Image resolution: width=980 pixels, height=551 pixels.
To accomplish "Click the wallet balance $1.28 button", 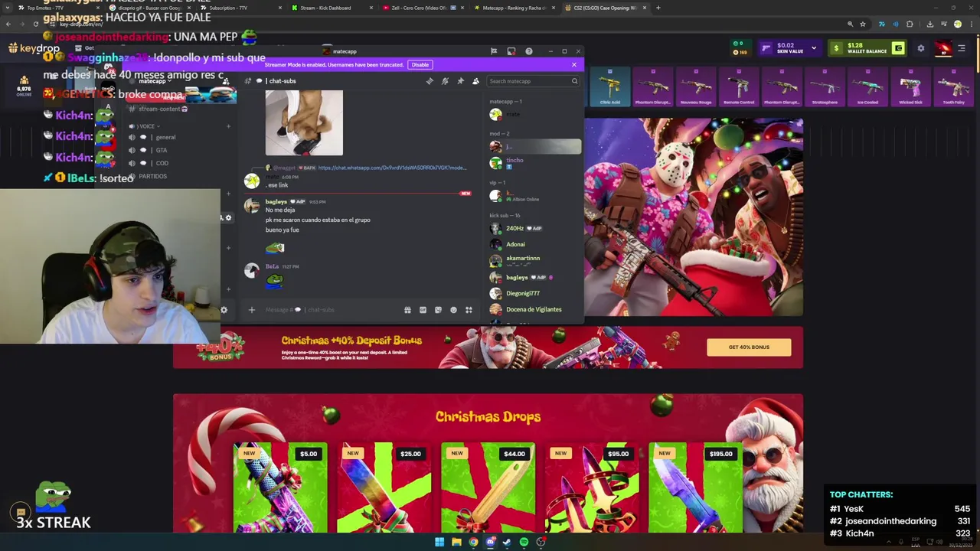I will pyautogui.click(x=867, y=48).
